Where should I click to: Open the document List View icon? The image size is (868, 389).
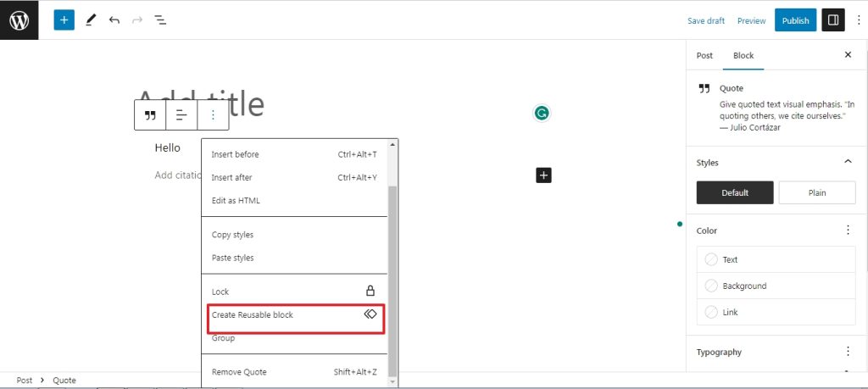(160, 20)
